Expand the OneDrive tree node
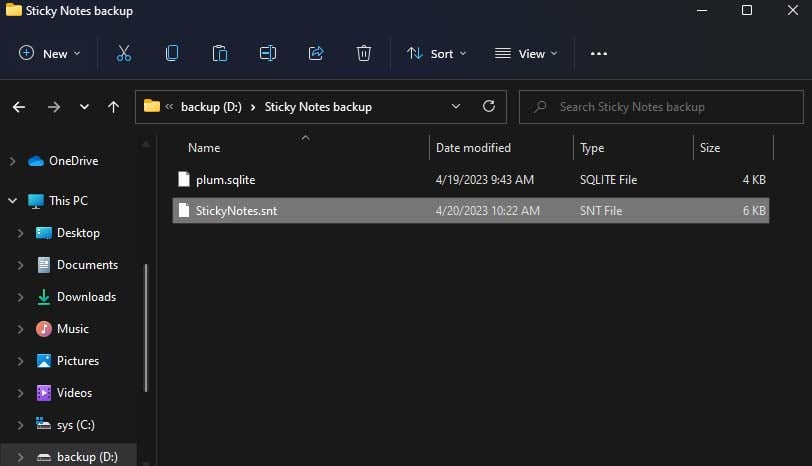This screenshot has width=812, height=466. coord(13,161)
